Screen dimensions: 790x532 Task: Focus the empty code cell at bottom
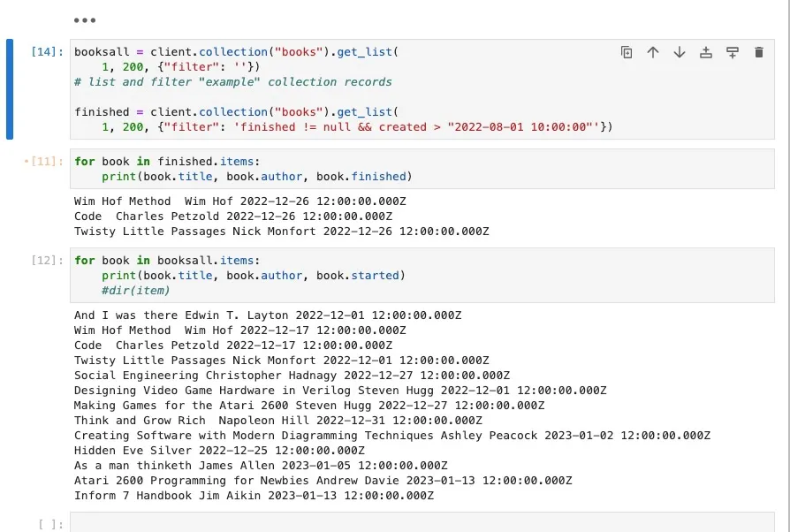point(424,523)
